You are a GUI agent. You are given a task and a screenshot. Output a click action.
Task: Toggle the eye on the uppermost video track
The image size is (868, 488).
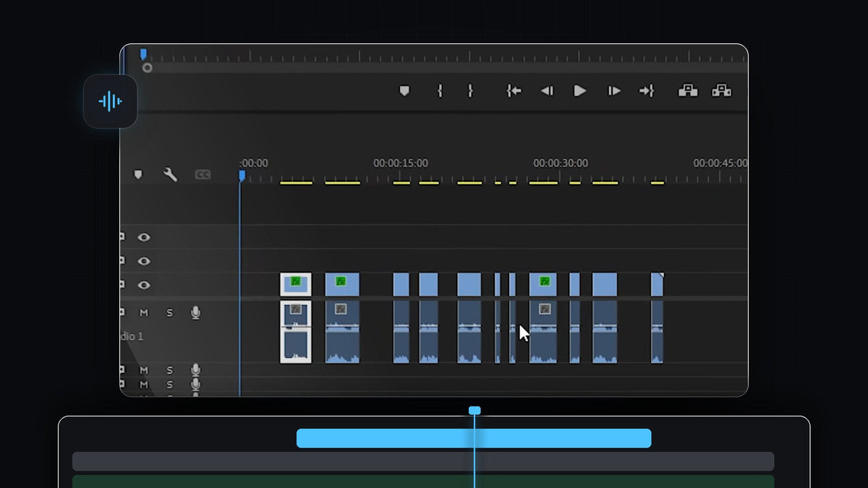point(144,237)
